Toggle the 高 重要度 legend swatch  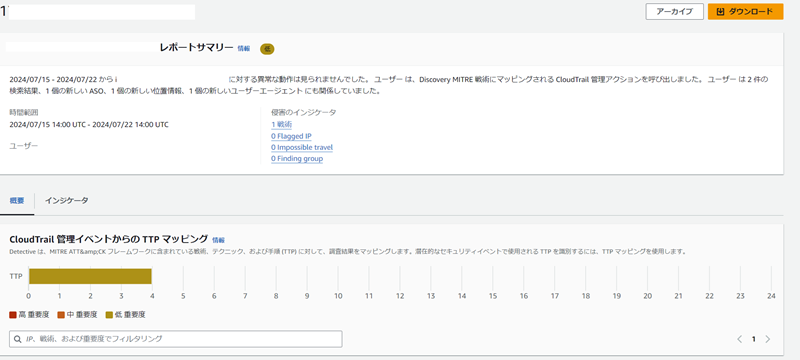tap(13, 315)
